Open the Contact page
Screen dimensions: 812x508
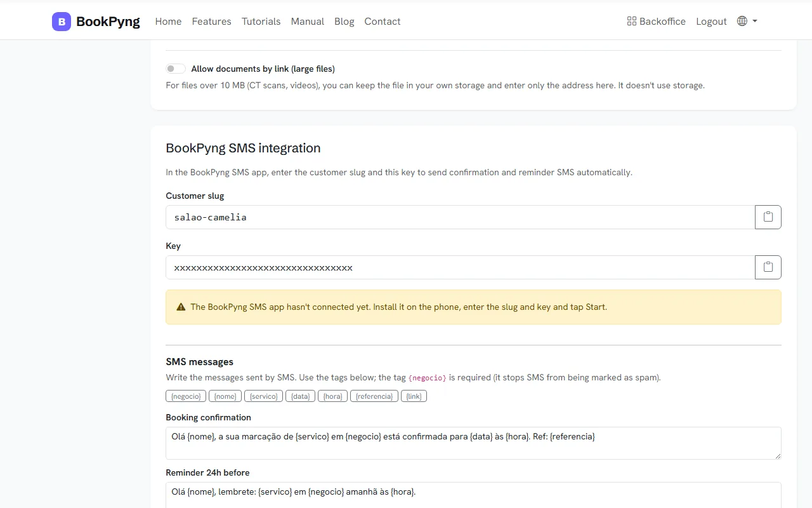click(383, 22)
